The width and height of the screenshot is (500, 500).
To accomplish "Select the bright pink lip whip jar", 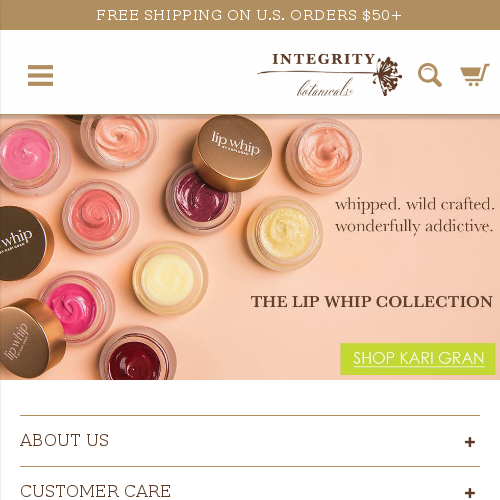I will pos(78,308).
